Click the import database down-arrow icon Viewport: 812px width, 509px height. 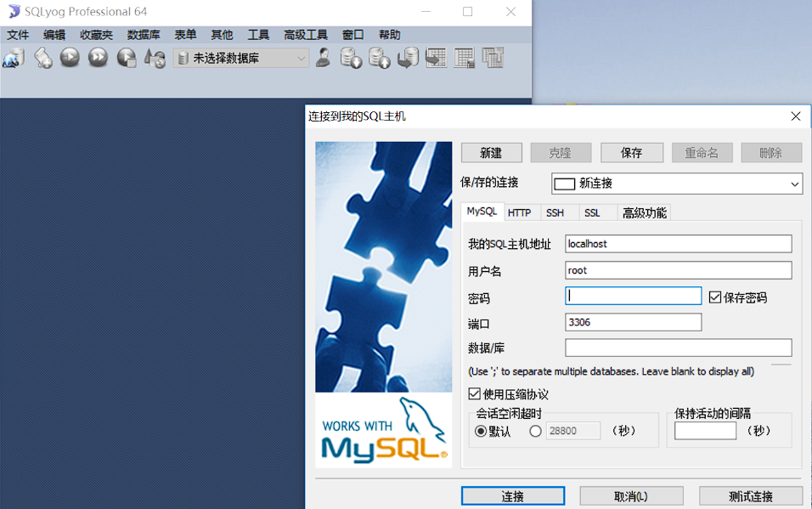[351, 58]
